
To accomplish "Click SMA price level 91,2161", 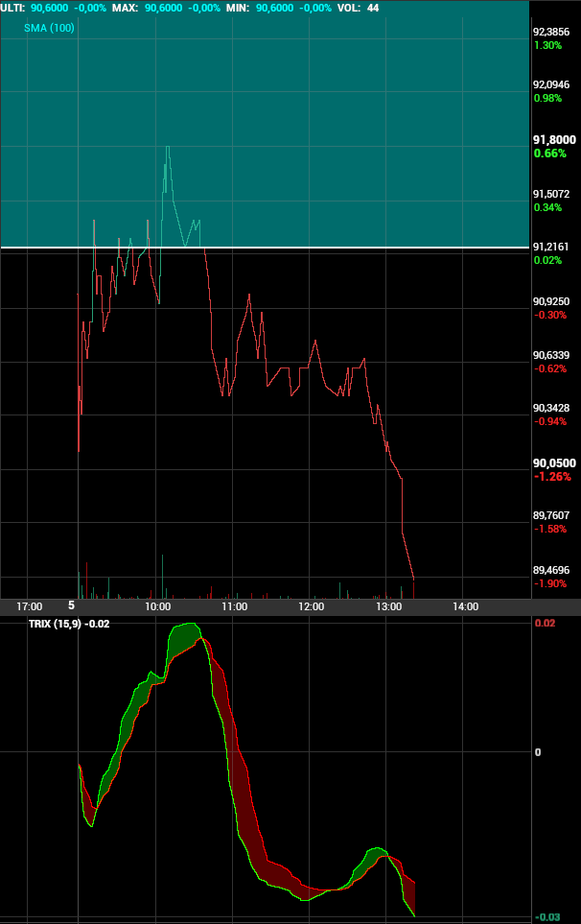I will (x=551, y=247).
